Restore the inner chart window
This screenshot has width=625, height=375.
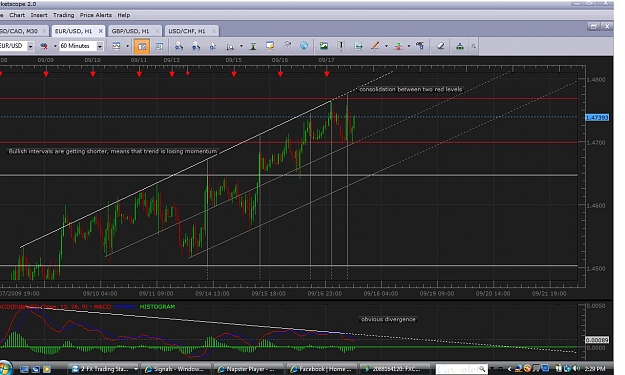click(x=594, y=26)
